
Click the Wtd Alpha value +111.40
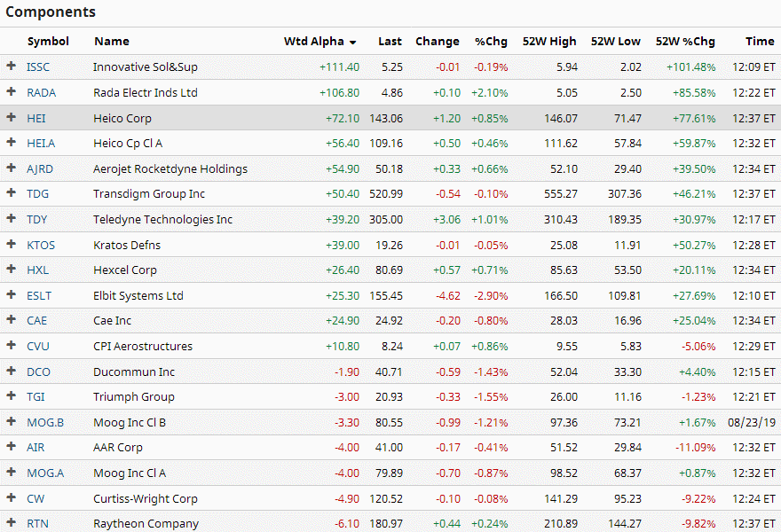pos(339,66)
